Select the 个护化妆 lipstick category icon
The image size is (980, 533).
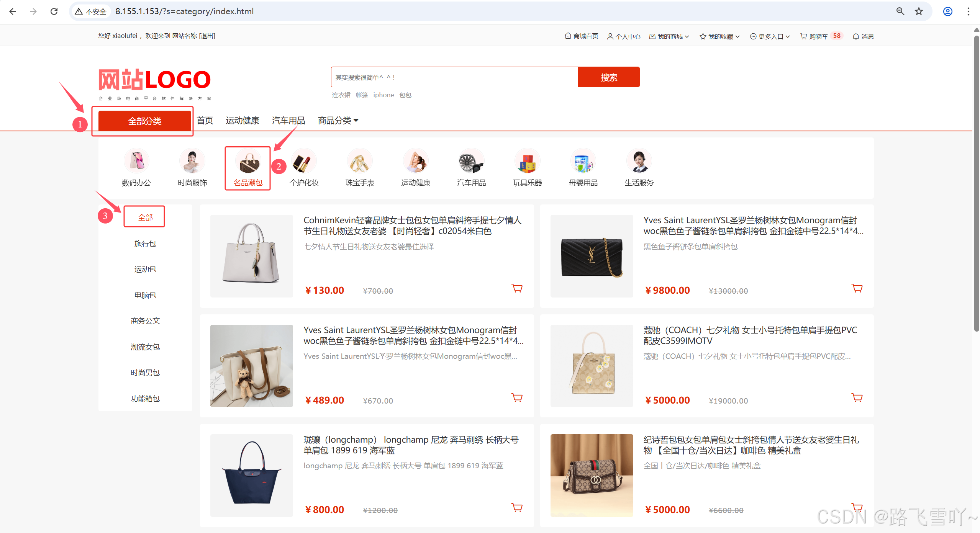[304, 161]
